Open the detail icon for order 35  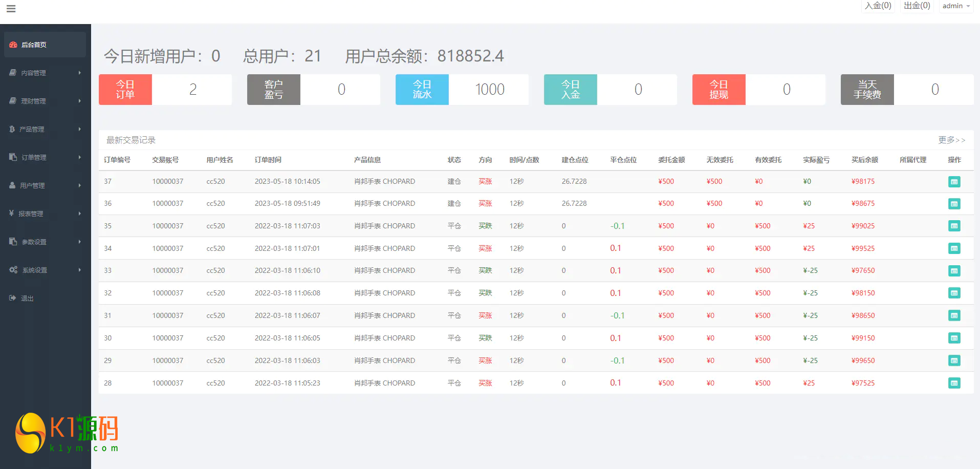[x=954, y=226]
